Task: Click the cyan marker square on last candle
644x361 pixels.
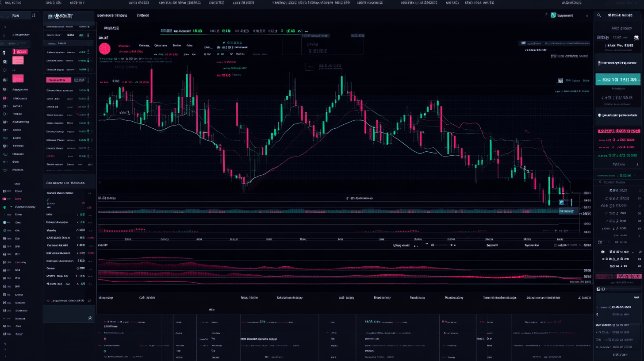Action: click(x=561, y=202)
